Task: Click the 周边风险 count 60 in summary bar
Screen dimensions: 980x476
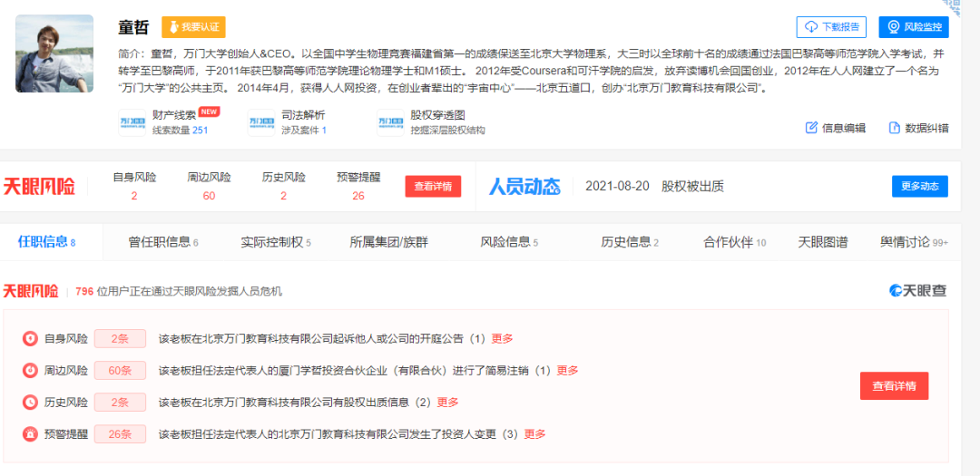Action: click(x=209, y=196)
